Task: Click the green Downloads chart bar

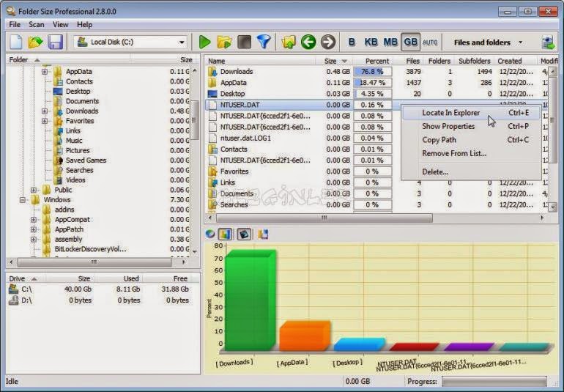Action: pos(251,300)
